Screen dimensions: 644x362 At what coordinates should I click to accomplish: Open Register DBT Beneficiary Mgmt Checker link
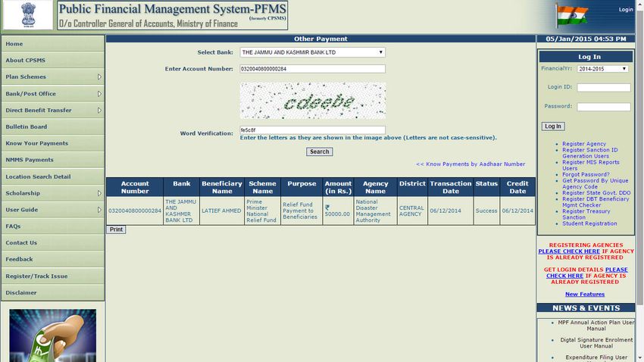pyautogui.click(x=596, y=202)
